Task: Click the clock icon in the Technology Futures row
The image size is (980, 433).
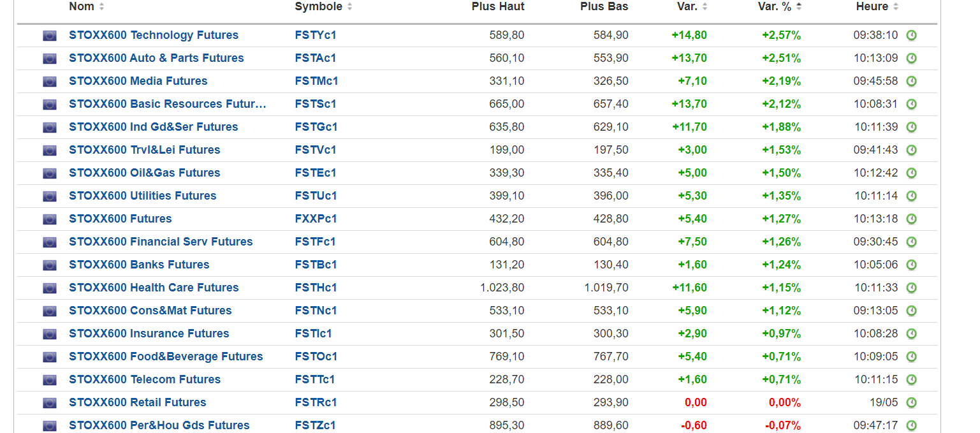Action: point(911,36)
